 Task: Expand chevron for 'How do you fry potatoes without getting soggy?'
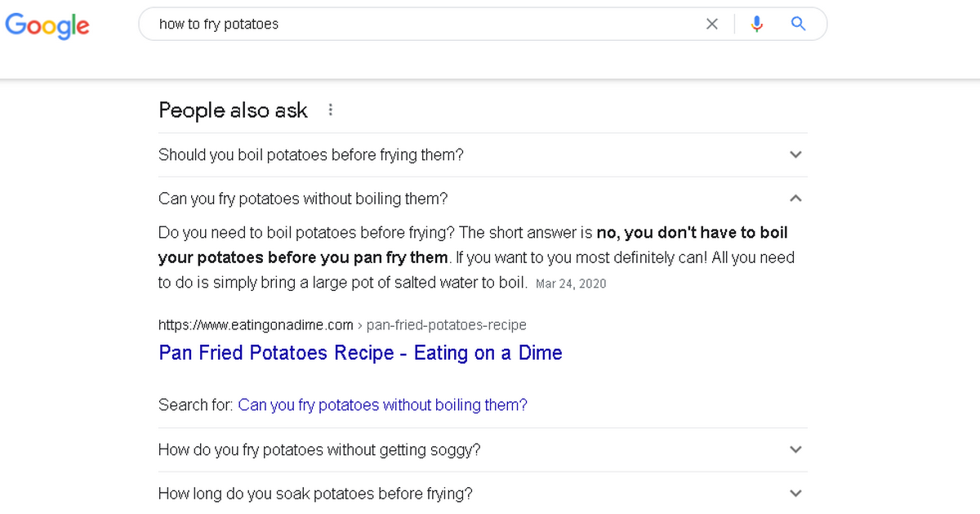(x=796, y=449)
